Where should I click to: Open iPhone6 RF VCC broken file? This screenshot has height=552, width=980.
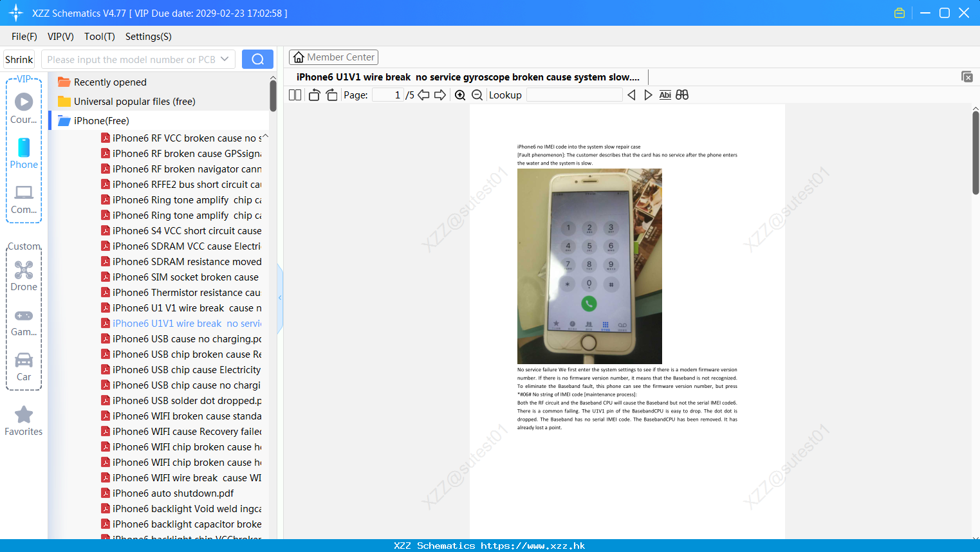pos(181,138)
